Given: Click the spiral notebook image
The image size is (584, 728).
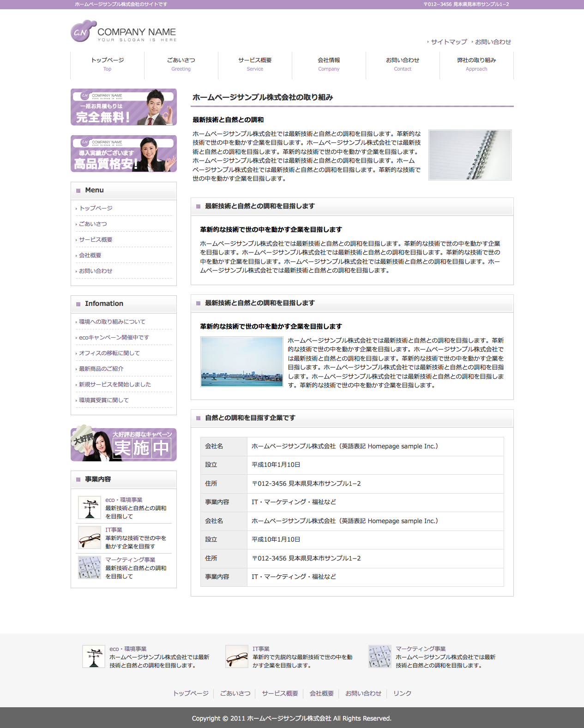Looking at the screenshot, I should point(470,155).
